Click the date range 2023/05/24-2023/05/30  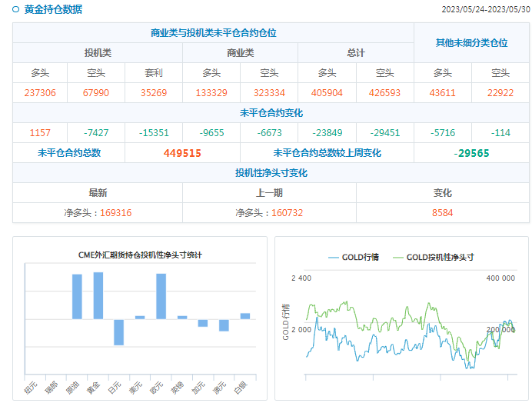click(x=485, y=10)
